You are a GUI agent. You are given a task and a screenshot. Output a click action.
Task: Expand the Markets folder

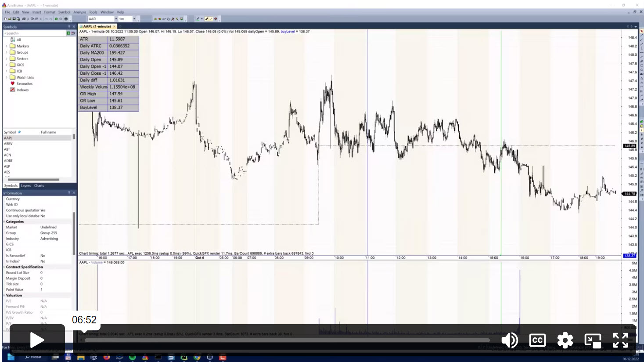coord(6,46)
